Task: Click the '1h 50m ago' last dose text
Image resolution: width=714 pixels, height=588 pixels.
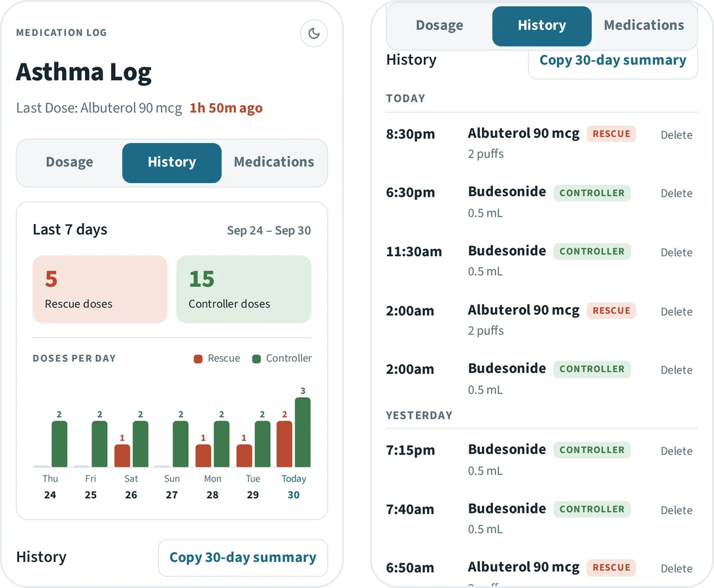Action: pos(226,108)
